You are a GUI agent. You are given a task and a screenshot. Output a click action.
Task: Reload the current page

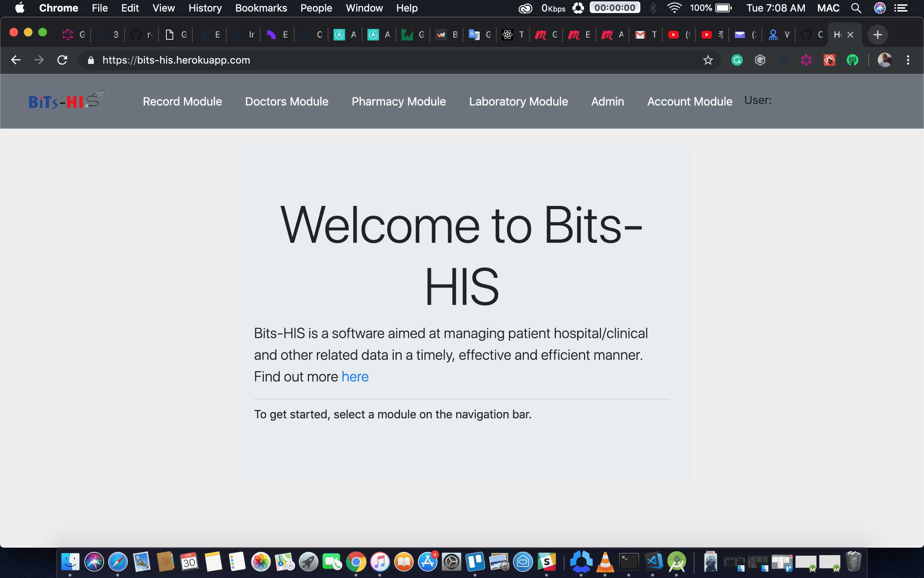pos(62,60)
